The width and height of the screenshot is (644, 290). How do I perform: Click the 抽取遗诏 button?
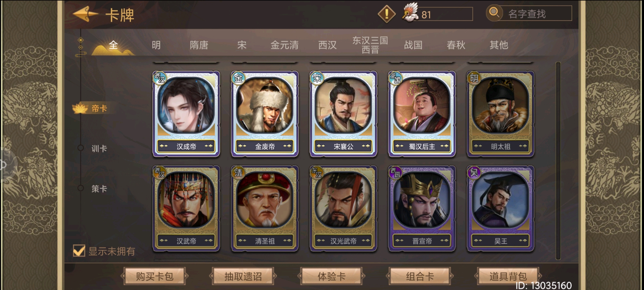point(243,276)
